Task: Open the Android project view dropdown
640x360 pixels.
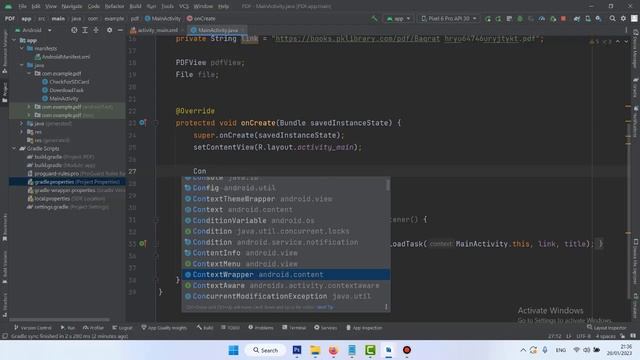Action: [x=33, y=30]
